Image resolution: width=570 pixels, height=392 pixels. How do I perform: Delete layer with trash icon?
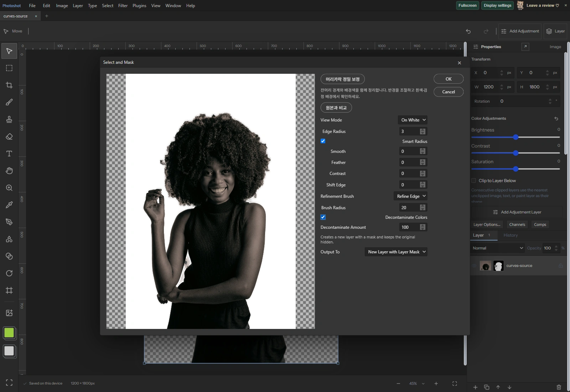559,387
